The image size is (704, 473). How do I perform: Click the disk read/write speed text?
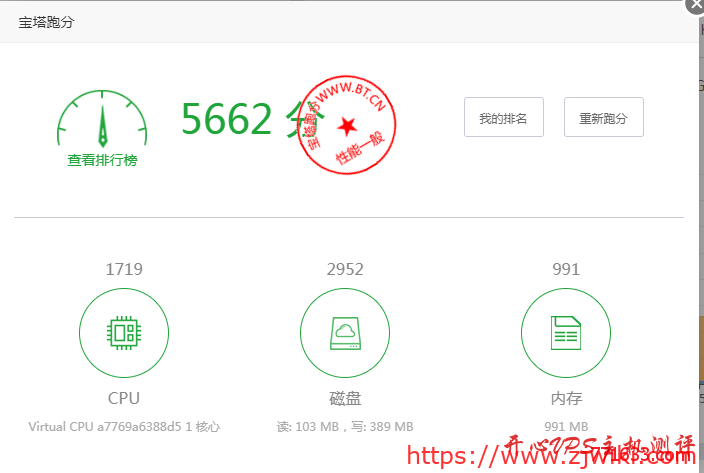tap(345, 427)
